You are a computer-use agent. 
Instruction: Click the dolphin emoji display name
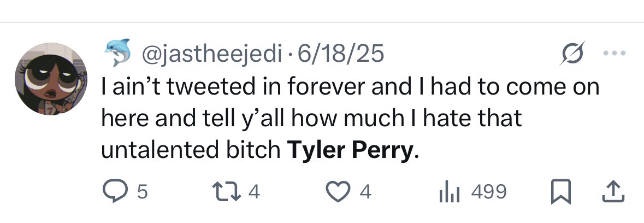coord(117,53)
